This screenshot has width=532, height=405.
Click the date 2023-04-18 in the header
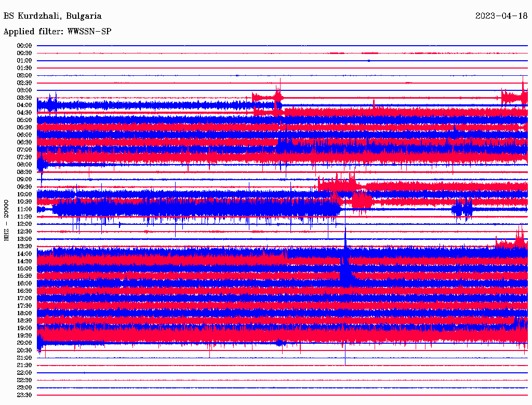coord(501,16)
